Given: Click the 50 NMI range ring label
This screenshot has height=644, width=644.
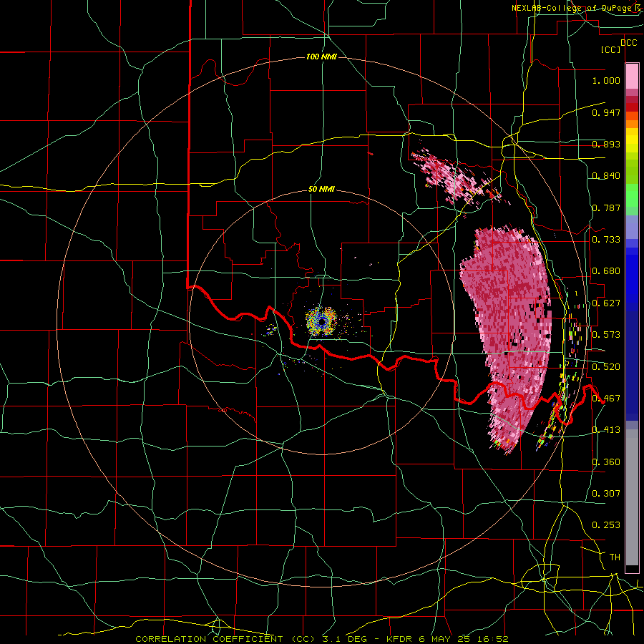Looking at the screenshot, I should coord(321,190).
